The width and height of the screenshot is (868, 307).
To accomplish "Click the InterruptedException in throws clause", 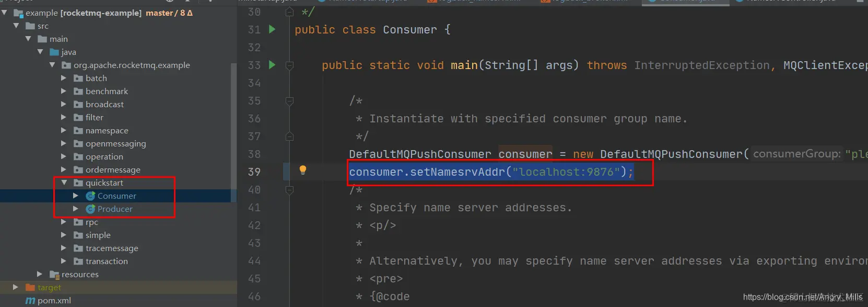I will 702,65.
